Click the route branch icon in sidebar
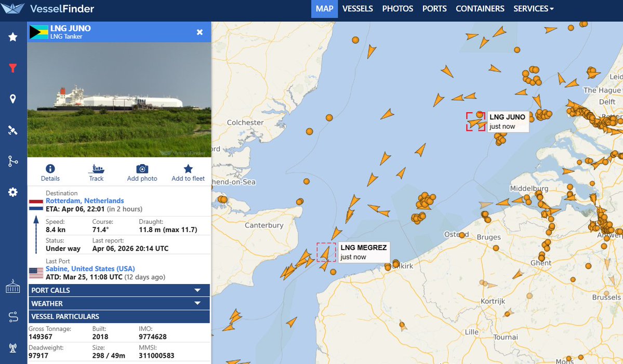 (x=12, y=161)
